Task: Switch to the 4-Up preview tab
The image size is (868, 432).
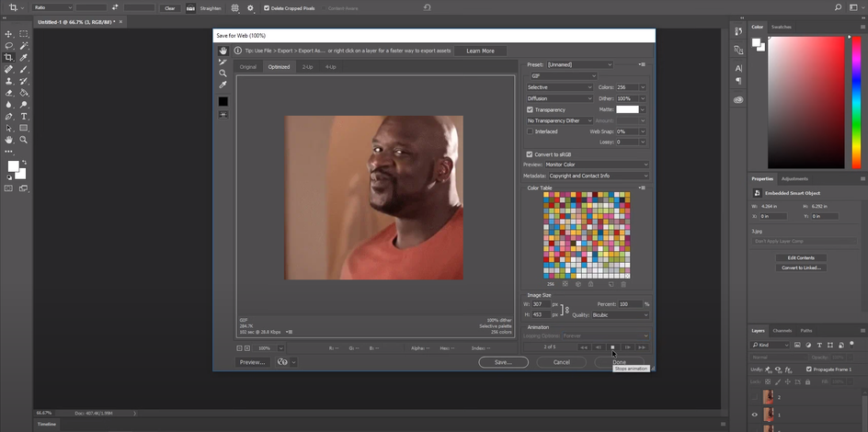Action: coord(330,67)
